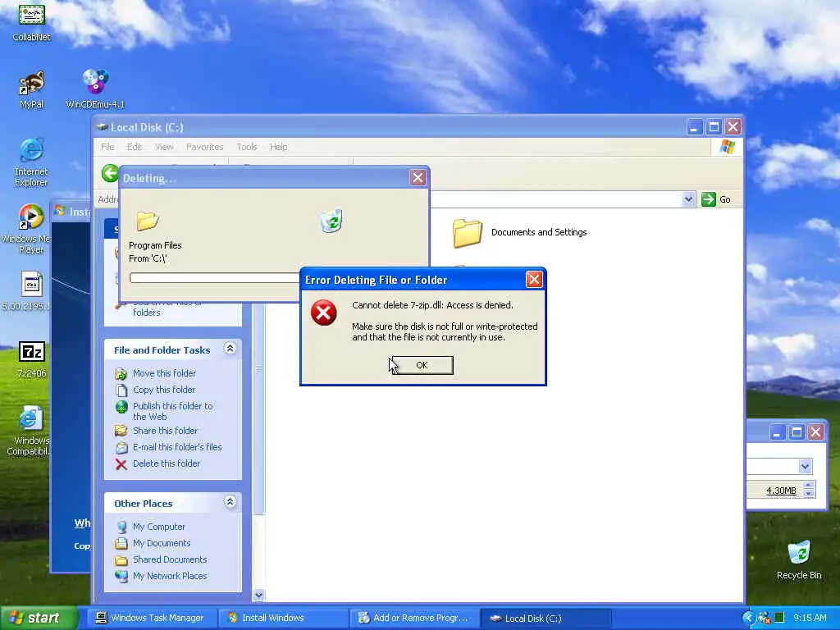The width and height of the screenshot is (840, 630).
Task: Open the dropdown in the background window
Action: pos(805,467)
